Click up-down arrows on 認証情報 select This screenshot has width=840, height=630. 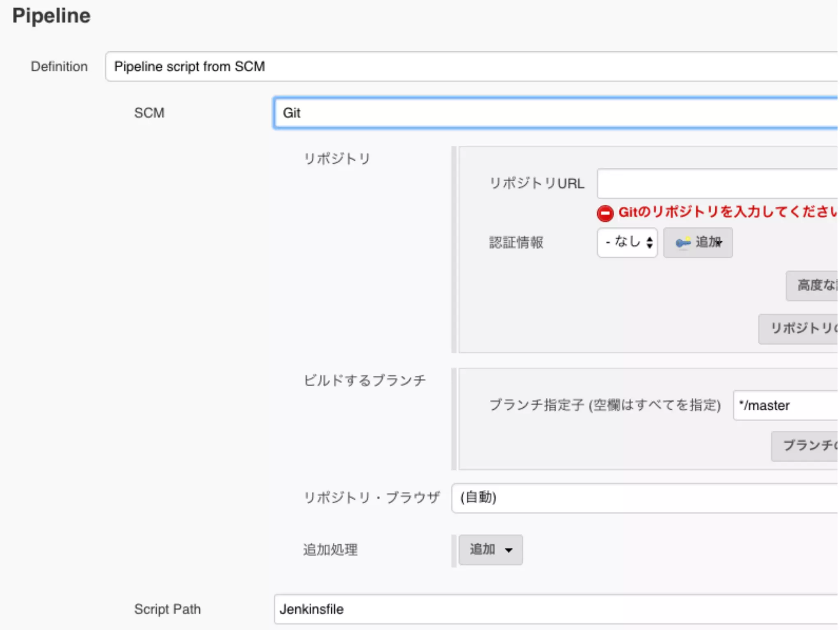click(649, 242)
